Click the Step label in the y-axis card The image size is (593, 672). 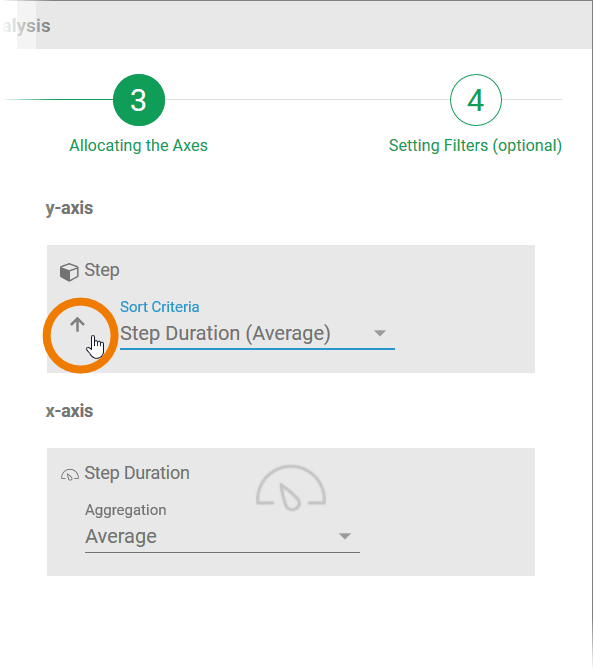tap(102, 270)
